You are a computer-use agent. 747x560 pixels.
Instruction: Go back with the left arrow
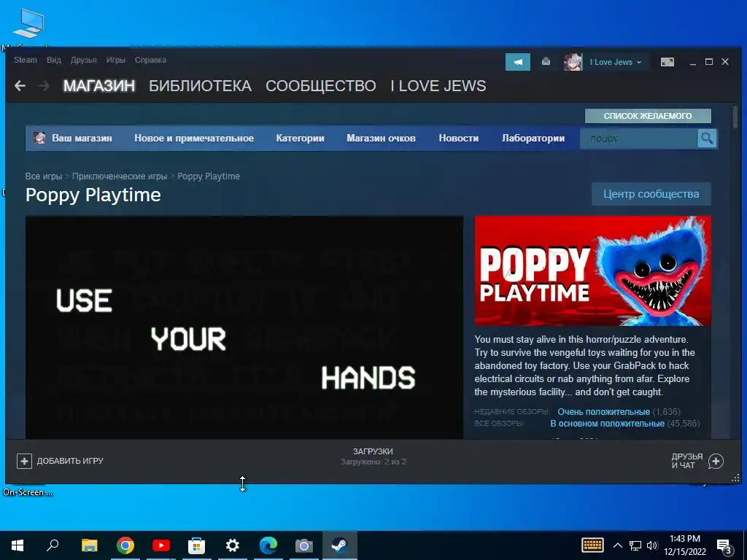point(20,86)
